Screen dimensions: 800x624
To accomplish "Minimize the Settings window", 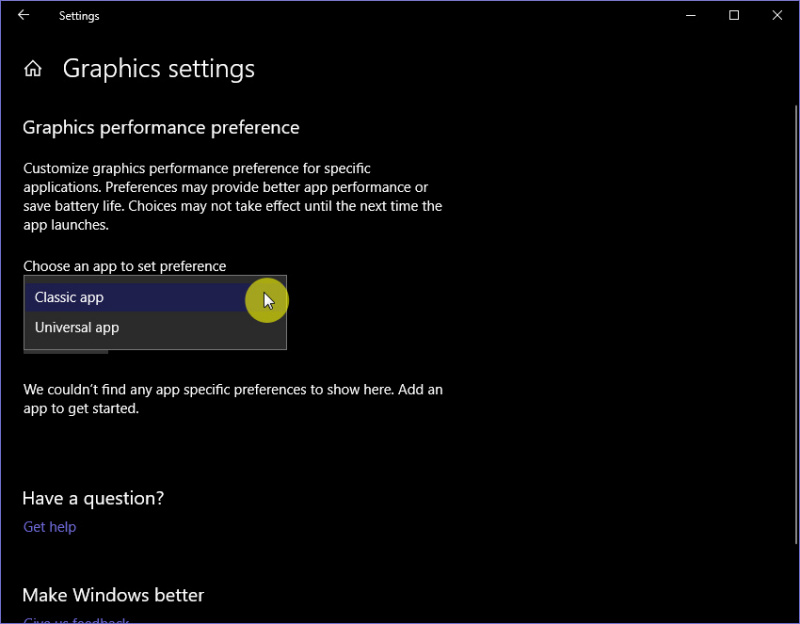I will pyautogui.click(x=691, y=15).
